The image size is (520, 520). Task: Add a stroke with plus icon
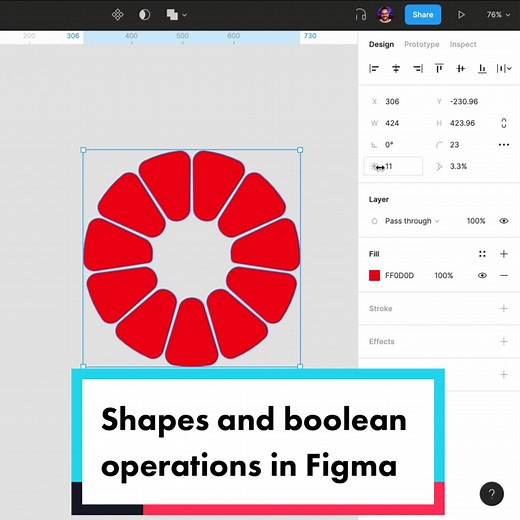(504, 308)
